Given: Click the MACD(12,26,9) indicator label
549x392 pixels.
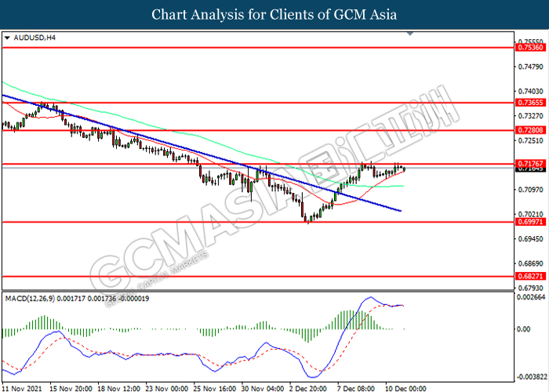Looking at the screenshot, I should tap(77, 299).
